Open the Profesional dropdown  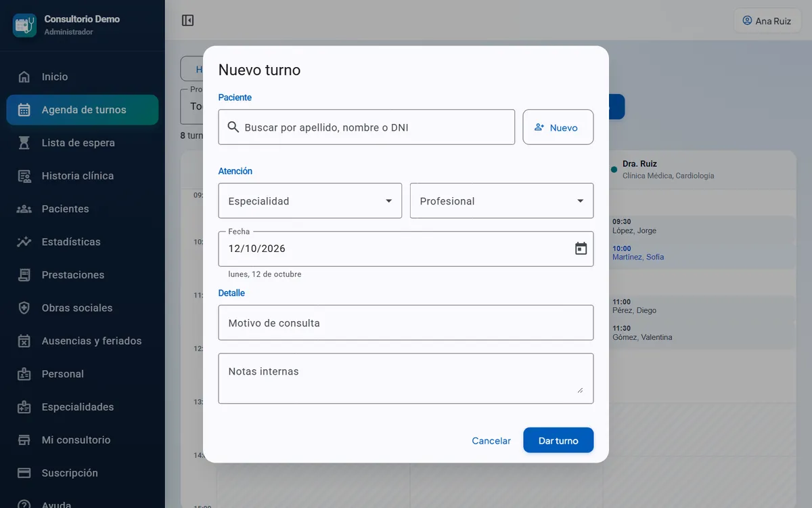(501, 200)
